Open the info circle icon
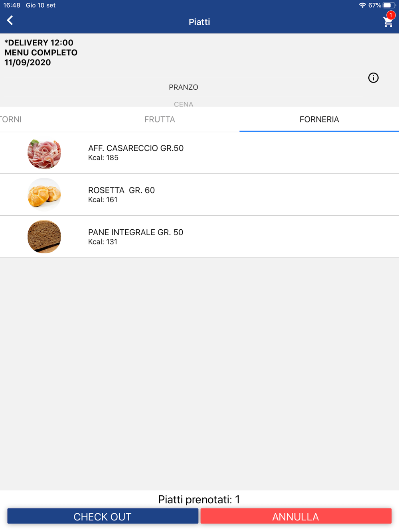399x532 pixels. coord(373,78)
